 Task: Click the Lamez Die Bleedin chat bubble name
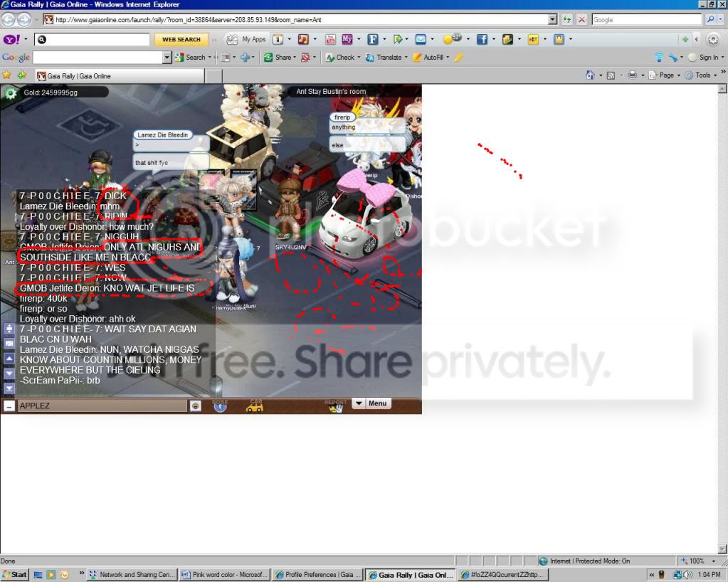coord(162,135)
